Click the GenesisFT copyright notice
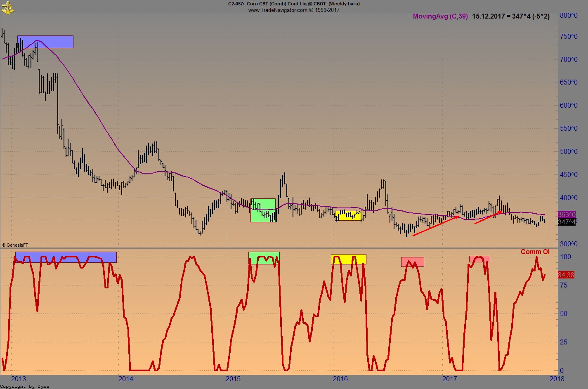588x389 pixels. 15,245
